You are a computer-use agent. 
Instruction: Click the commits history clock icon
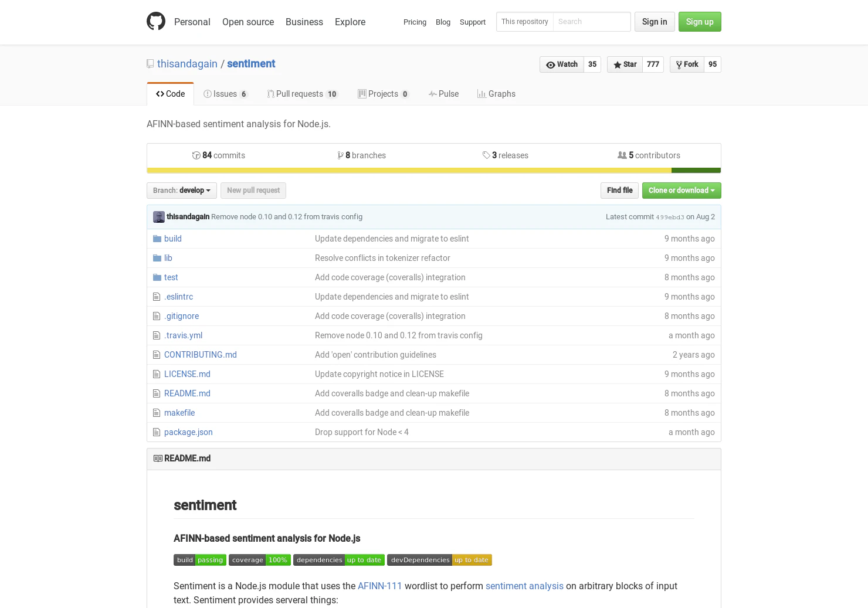click(x=196, y=155)
